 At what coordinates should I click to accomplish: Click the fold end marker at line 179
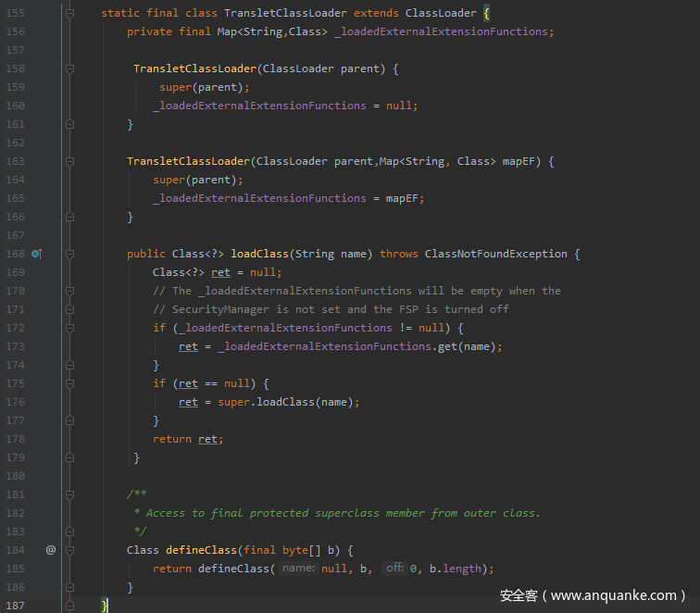[x=70, y=457]
